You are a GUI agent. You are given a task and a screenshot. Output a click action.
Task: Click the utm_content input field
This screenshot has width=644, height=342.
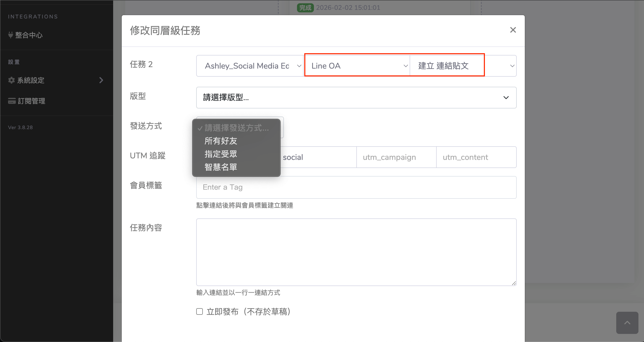476,157
